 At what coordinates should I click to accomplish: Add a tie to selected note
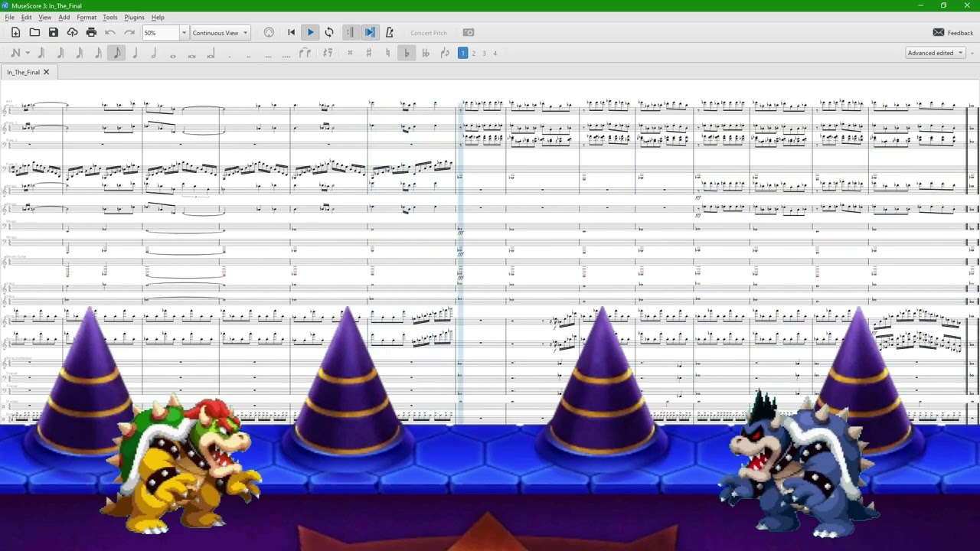(305, 53)
